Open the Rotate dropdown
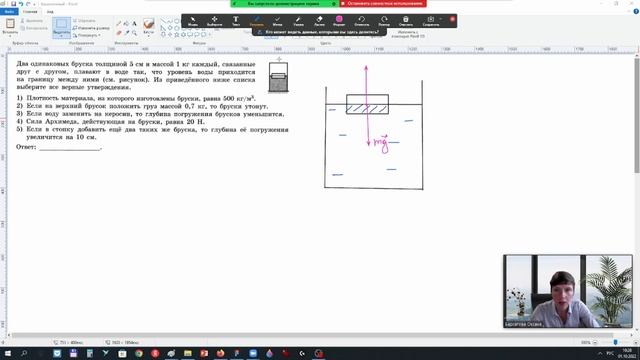This screenshot has width=640, height=360. tap(87, 36)
